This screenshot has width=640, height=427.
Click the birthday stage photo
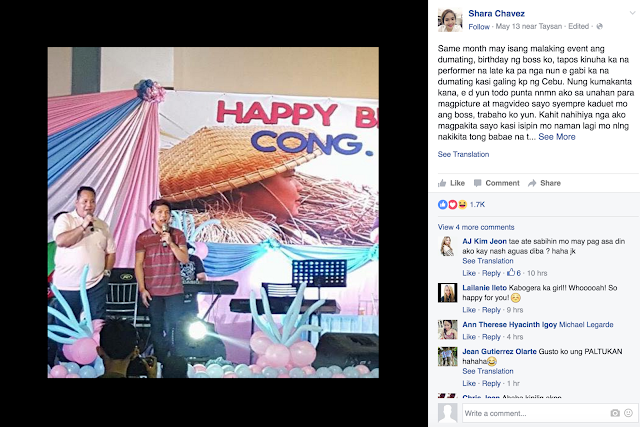coord(213,212)
